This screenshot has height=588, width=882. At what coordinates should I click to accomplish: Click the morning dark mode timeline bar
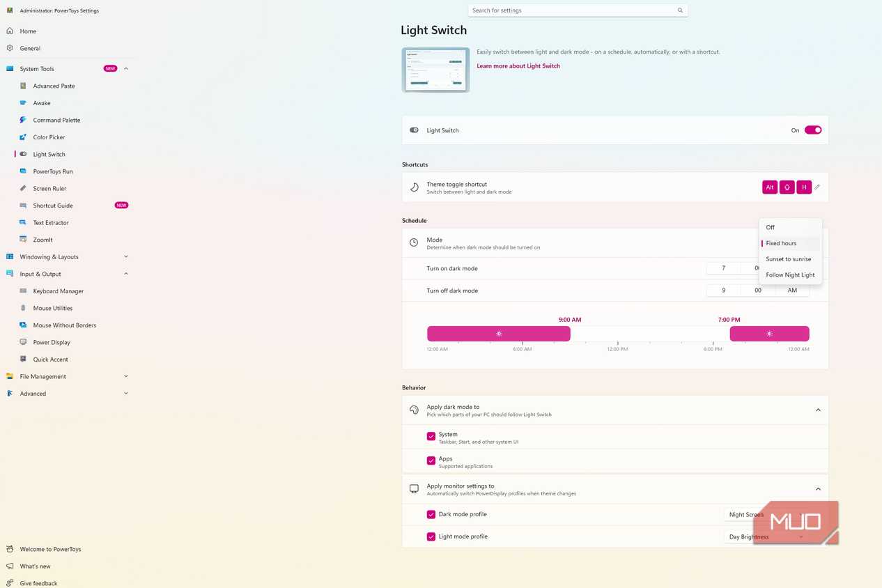tap(499, 334)
